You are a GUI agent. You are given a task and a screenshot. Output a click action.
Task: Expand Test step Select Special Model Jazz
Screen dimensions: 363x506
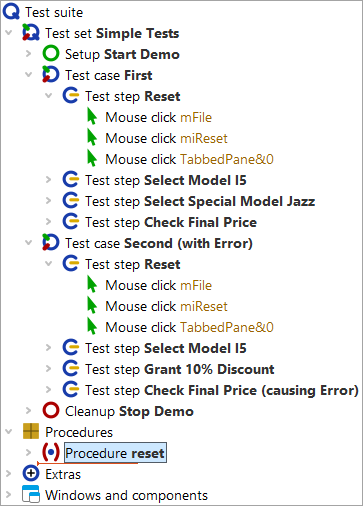pyautogui.click(x=49, y=201)
